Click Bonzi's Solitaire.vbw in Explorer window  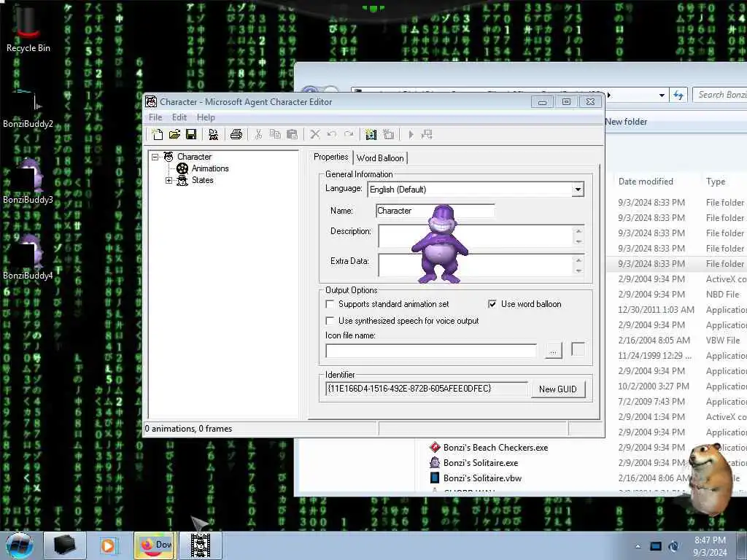click(x=482, y=478)
